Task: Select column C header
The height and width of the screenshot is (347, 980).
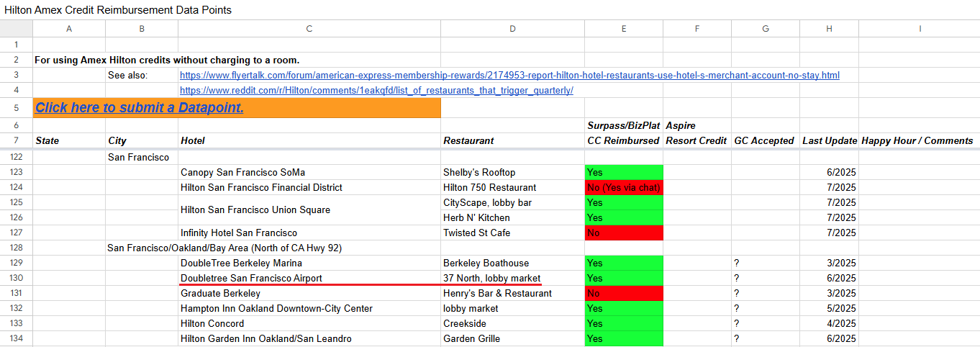Action: (x=309, y=29)
